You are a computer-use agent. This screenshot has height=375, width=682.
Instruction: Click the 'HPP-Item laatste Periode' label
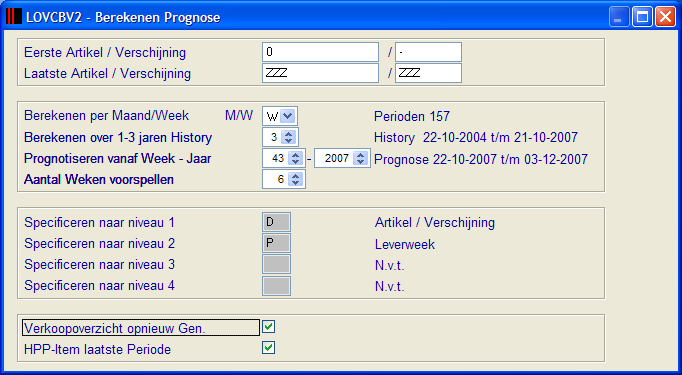click(97, 349)
